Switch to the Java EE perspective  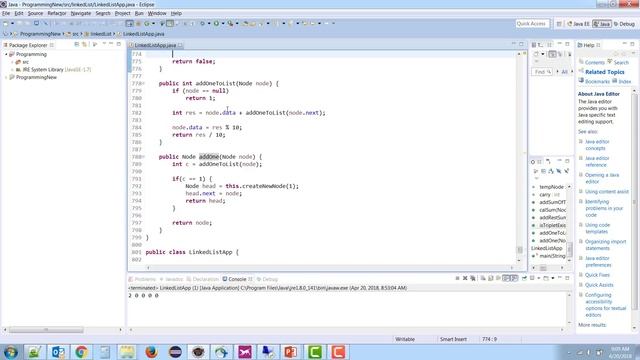tap(578, 24)
